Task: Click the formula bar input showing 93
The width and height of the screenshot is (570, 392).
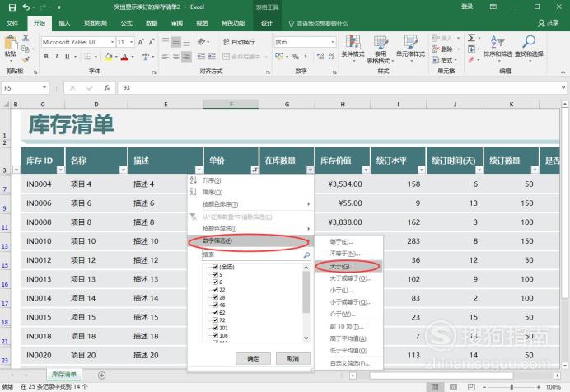Action: (342, 88)
